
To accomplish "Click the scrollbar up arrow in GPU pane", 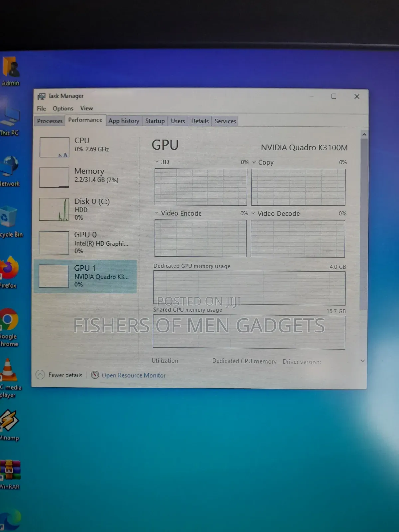I will pyautogui.click(x=364, y=134).
